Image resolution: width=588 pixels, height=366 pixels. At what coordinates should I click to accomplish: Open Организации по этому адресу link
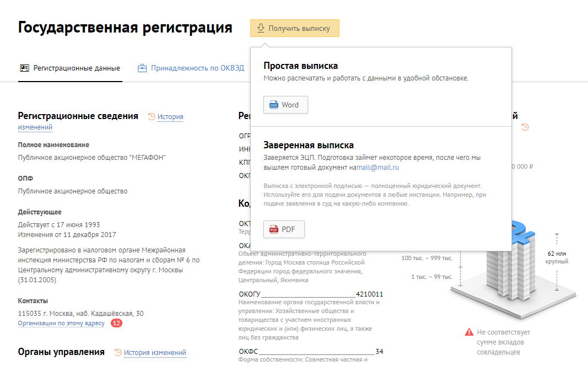pos(61,323)
